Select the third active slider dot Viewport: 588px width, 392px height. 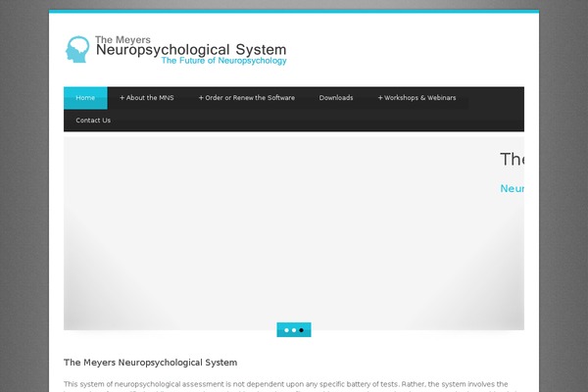tap(301, 330)
